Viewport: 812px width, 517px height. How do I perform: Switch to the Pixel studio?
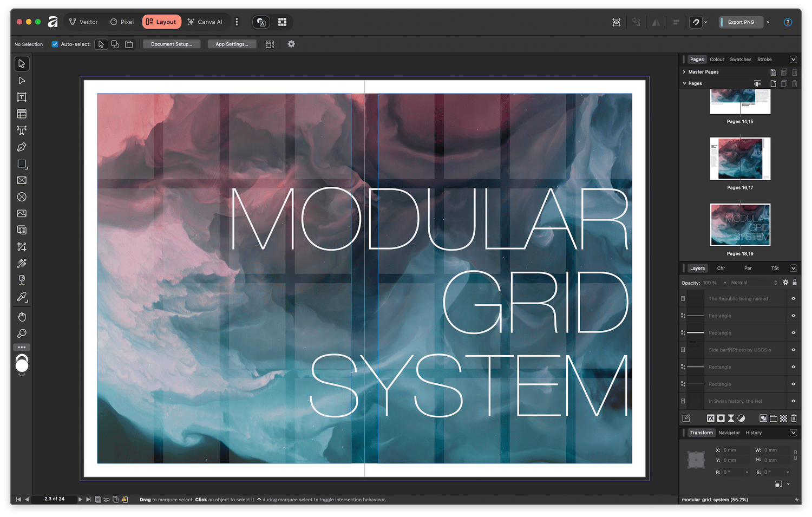[x=122, y=22]
